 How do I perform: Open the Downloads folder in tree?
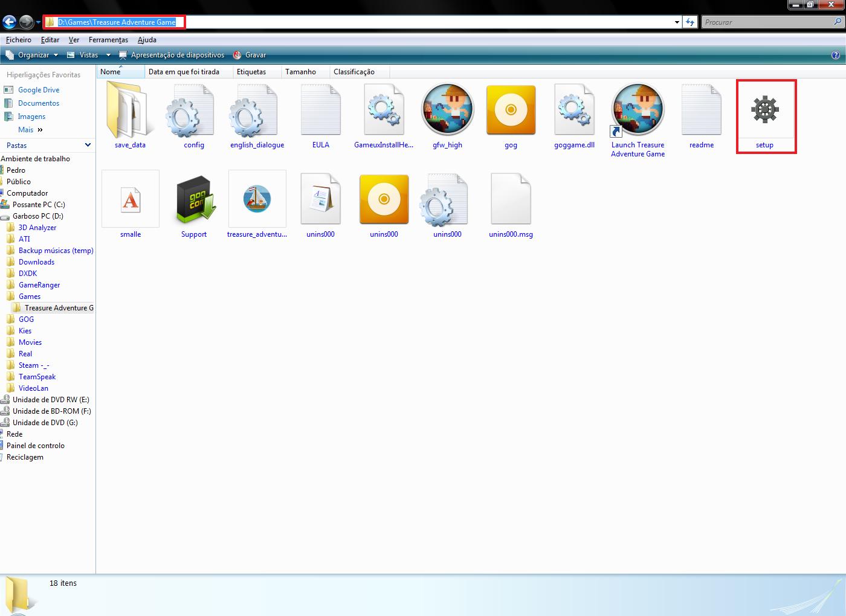(x=36, y=262)
